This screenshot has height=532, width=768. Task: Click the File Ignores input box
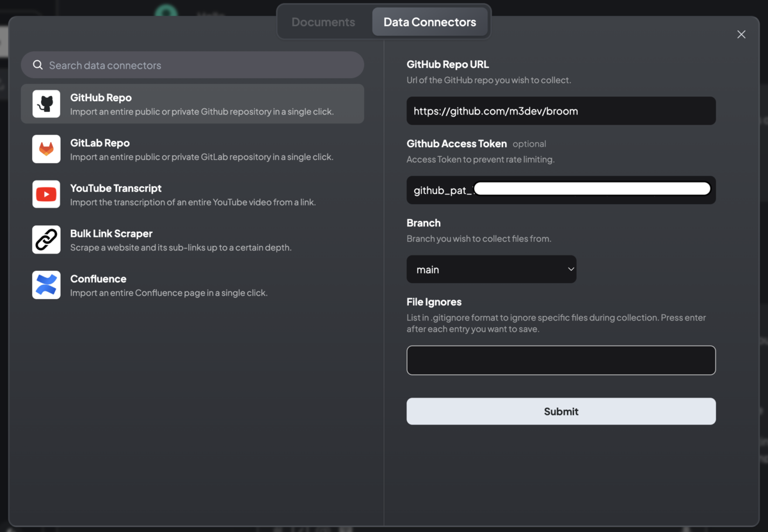pyautogui.click(x=561, y=360)
